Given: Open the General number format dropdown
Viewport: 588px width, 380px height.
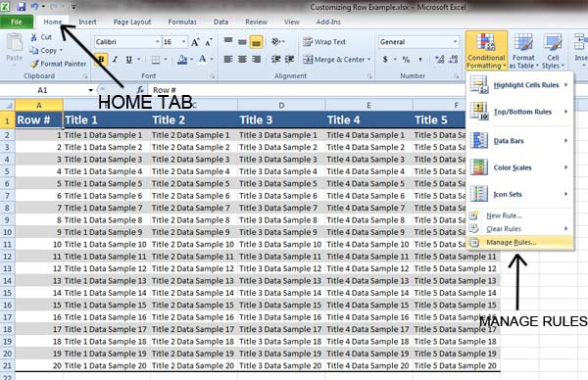Looking at the screenshot, I should (x=456, y=42).
